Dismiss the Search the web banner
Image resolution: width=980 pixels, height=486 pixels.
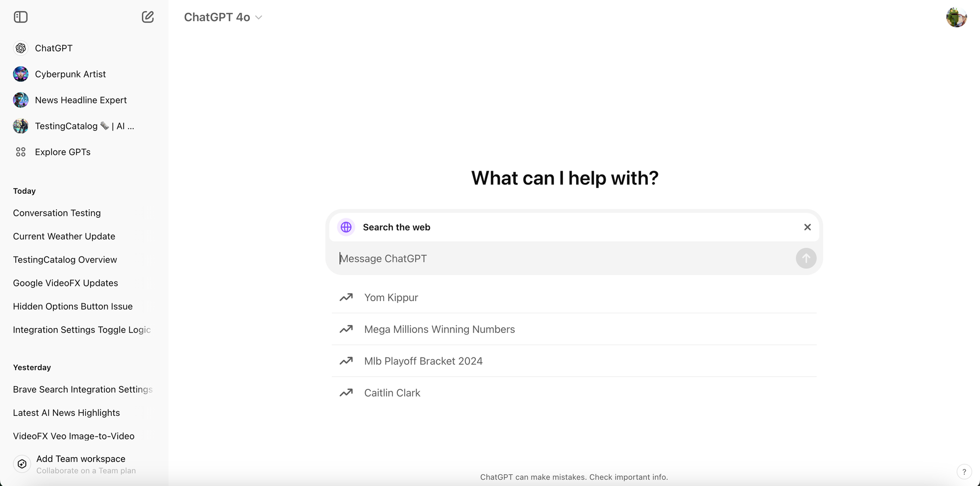[x=808, y=227]
